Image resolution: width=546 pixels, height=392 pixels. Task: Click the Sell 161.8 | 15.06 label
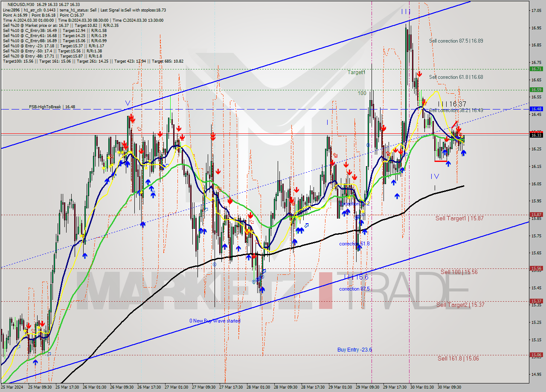point(458,358)
